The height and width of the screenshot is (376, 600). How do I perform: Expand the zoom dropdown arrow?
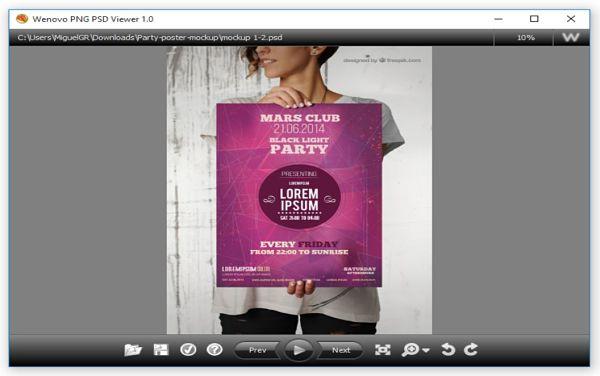(x=426, y=350)
